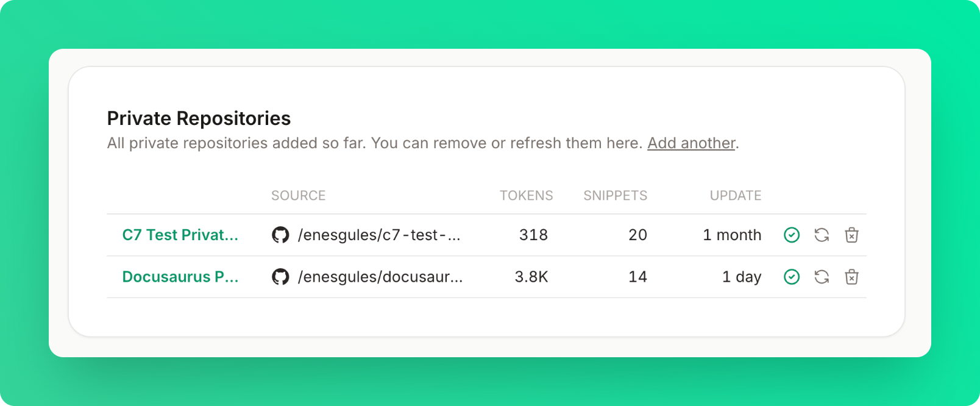Delete the Docusaurus repository
This screenshot has width=980, height=406.
tap(851, 277)
